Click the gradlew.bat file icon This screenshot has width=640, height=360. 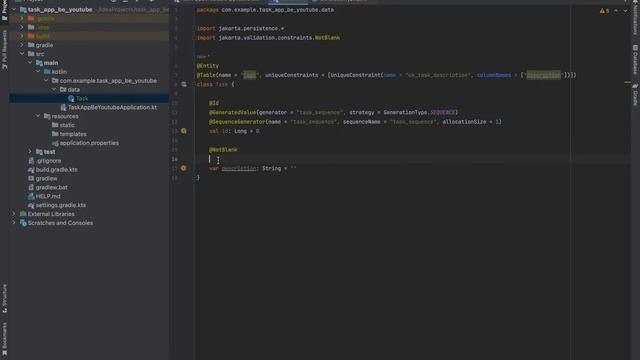pos(31,187)
